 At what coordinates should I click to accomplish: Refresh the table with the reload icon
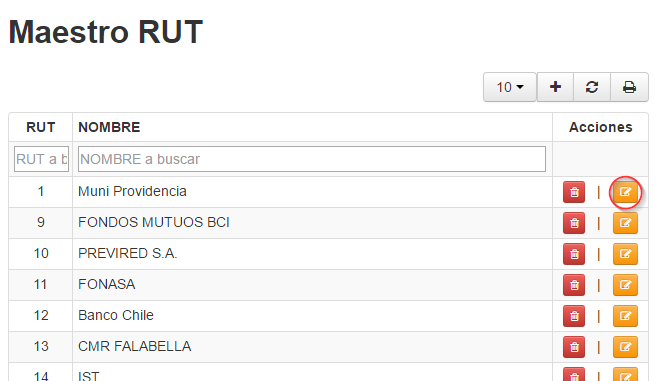tap(592, 87)
